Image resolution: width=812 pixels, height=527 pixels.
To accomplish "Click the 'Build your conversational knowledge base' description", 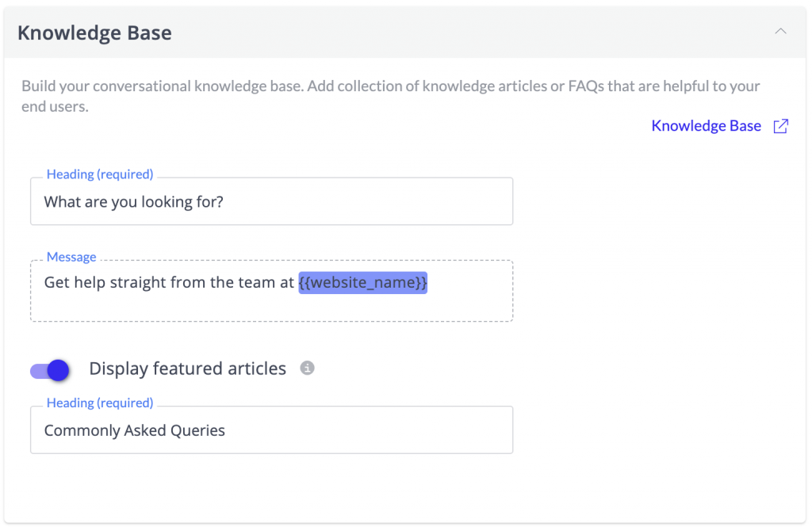I will point(390,96).
